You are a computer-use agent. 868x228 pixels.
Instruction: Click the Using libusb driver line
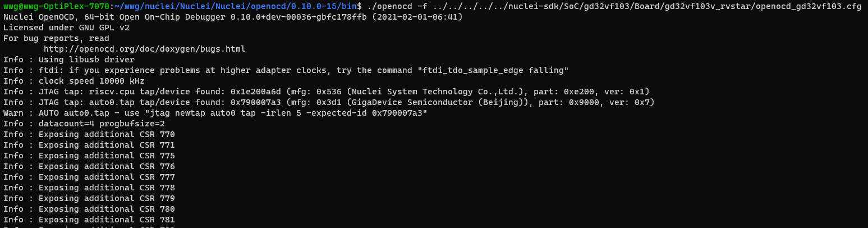coord(69,60)
